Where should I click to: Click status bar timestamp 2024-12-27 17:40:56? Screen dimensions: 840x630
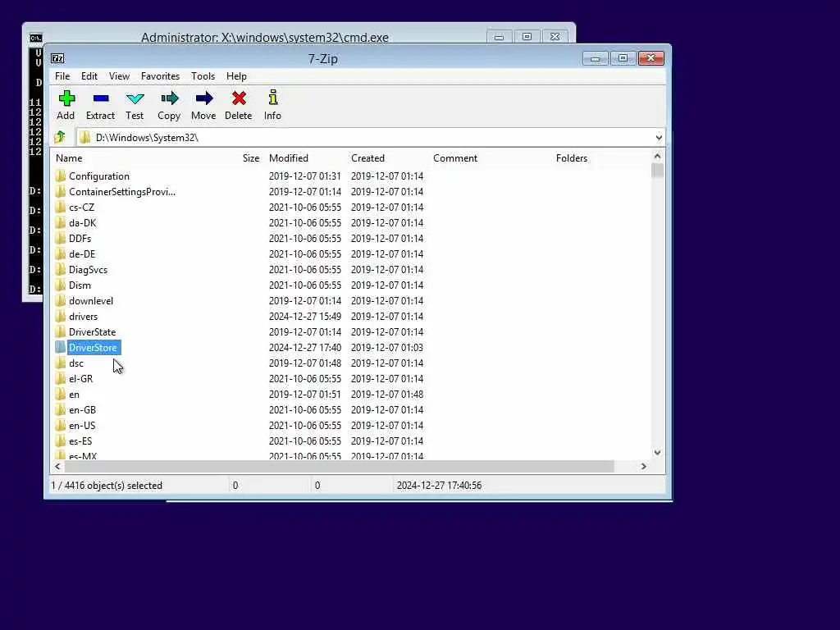tap(440, 486)
